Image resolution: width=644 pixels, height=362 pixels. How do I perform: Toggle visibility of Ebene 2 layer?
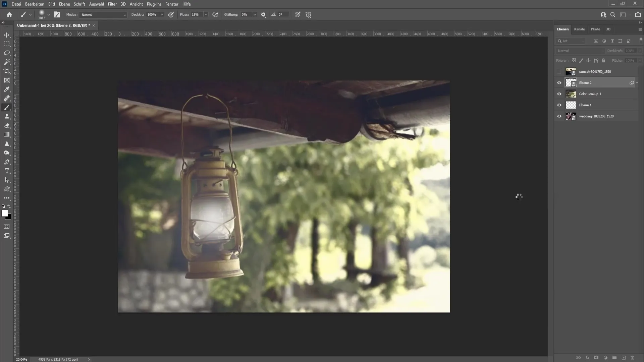[559, 83]
